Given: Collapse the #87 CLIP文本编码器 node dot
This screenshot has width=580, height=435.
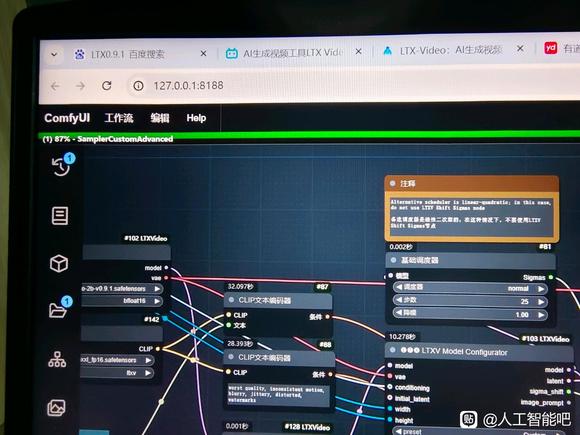Looking at the screenshot, I should (x=232, y=300).
